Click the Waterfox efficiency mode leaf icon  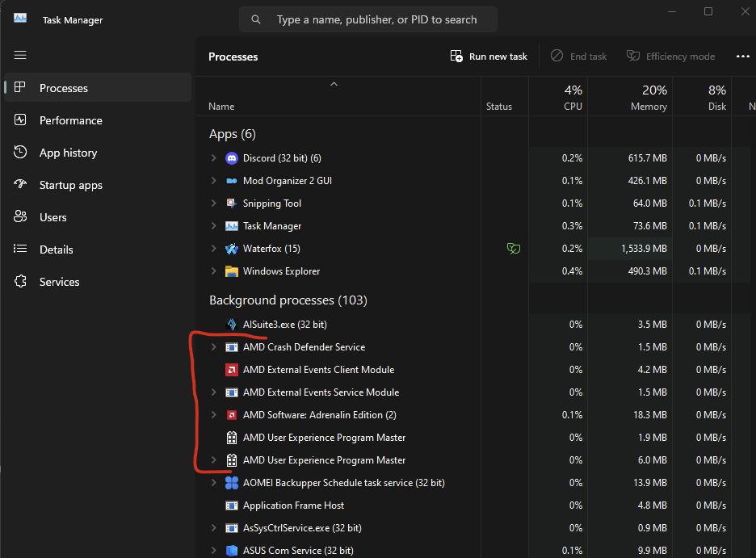coord(512,249)
